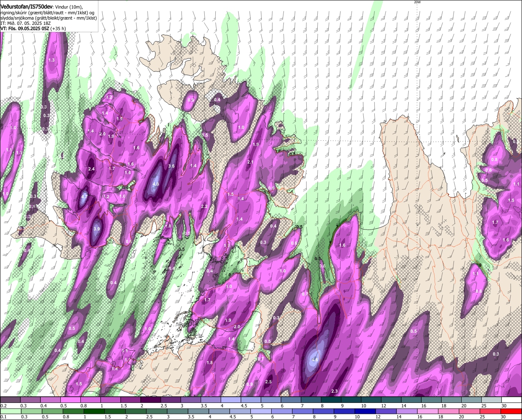Click the 3.9 precipitation value label
Image resolution: width=522 pixels, height=420 pixels.
(x=97, y=229)
